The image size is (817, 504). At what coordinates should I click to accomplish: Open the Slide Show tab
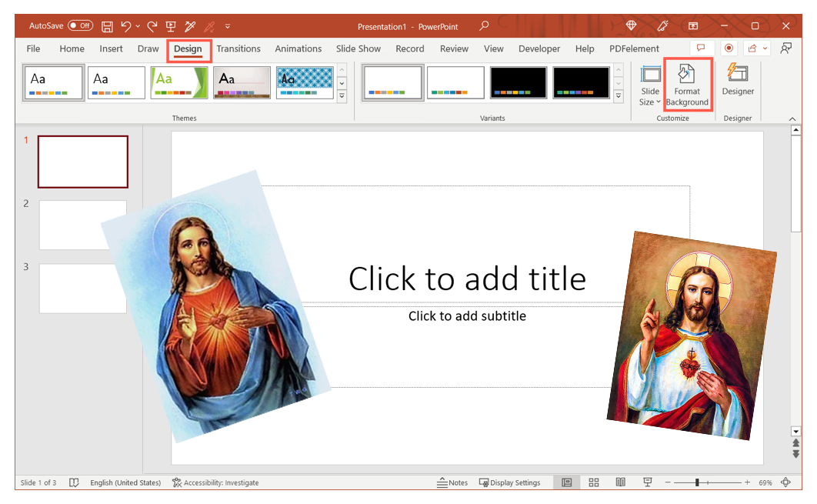coord(358,48)
